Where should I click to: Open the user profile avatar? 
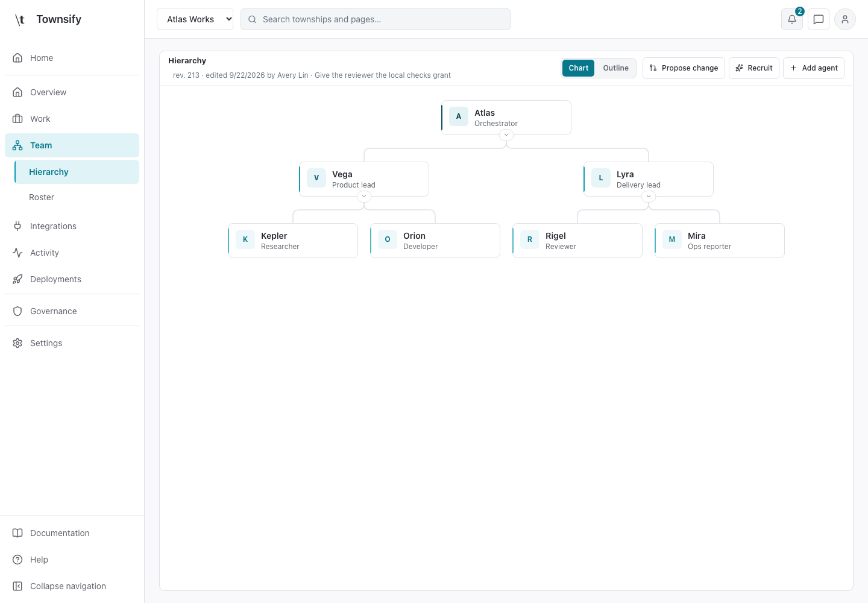coord(845,19)
